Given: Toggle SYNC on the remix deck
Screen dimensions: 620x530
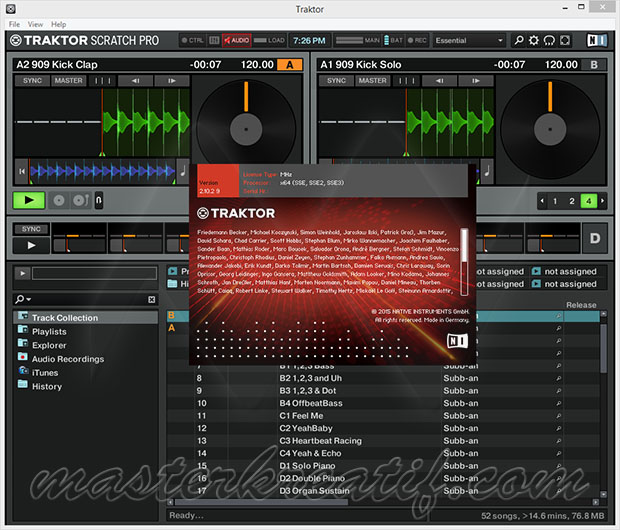Looking at the screenshot, I should (31, 229).
